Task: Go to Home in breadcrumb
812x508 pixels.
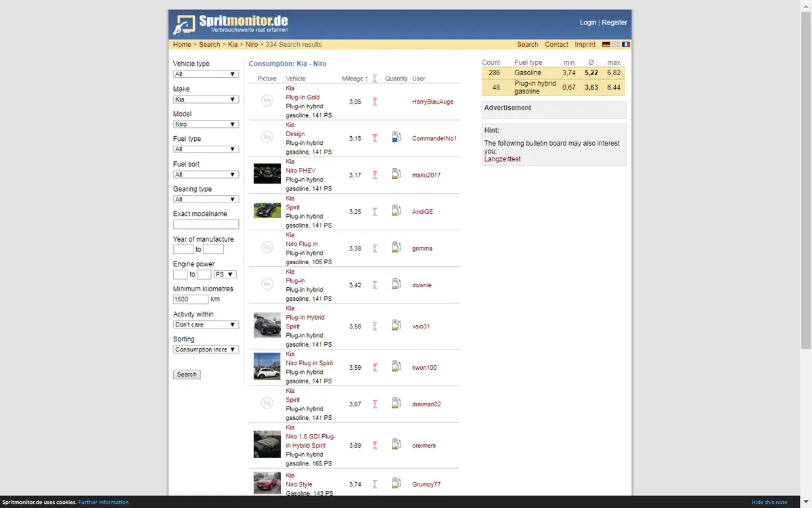Action: pos(182,45)
